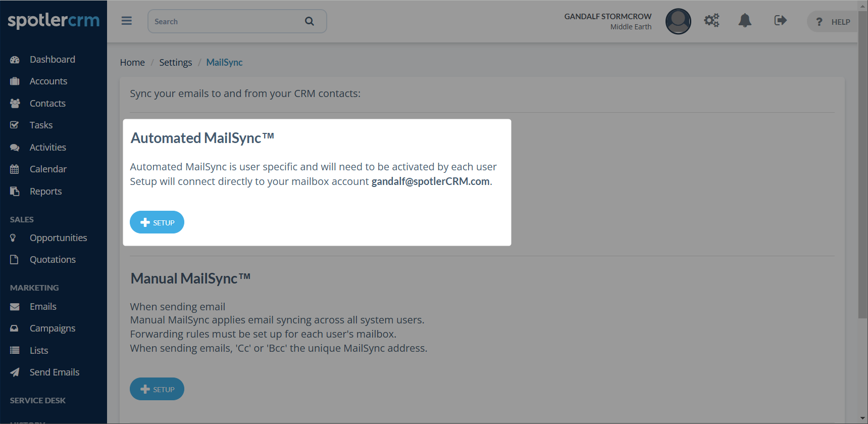Click the Send Emails paper plane icon
The width and height of the screenshot is (868, 424).
[x=15, y=372]
